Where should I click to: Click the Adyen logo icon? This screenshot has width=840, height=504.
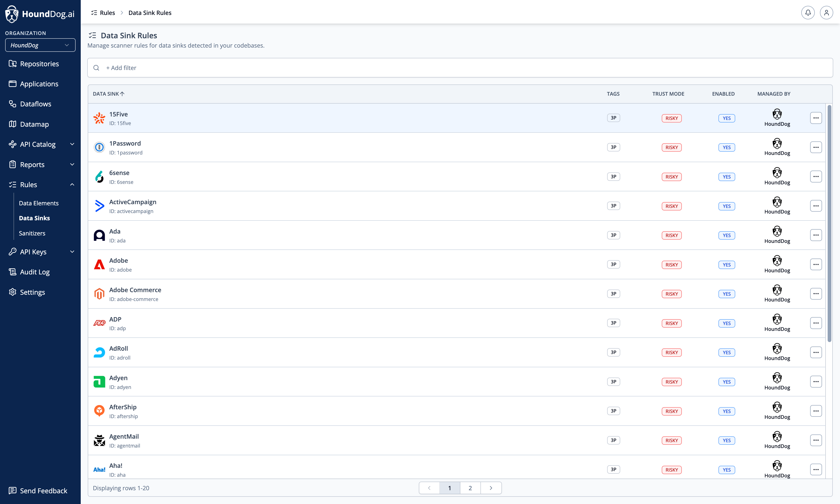point(99,382)
